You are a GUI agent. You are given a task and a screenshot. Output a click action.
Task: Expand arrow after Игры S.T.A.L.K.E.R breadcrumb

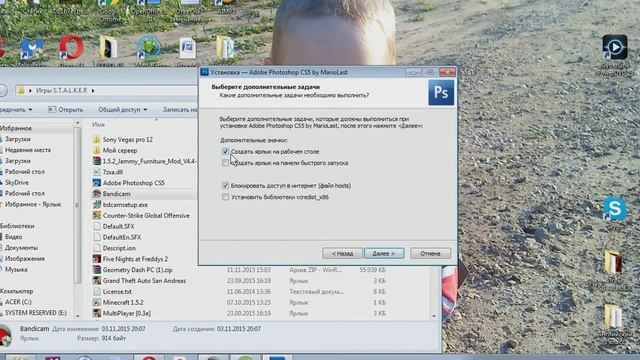(x=93, y=90)
